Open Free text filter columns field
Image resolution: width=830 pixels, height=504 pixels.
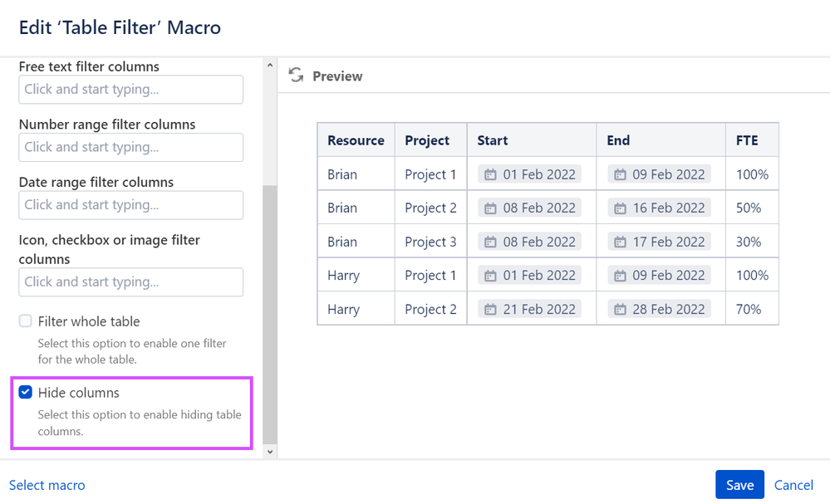click(x=130, y=90)
